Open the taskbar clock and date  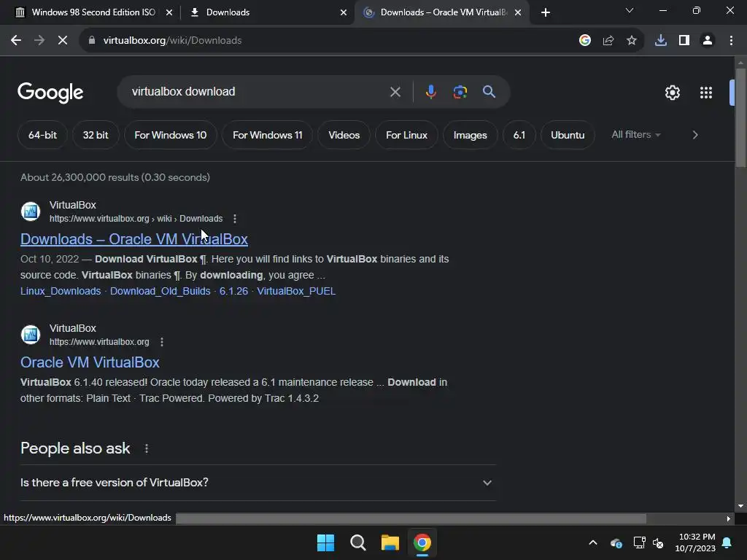pos(695,542)
